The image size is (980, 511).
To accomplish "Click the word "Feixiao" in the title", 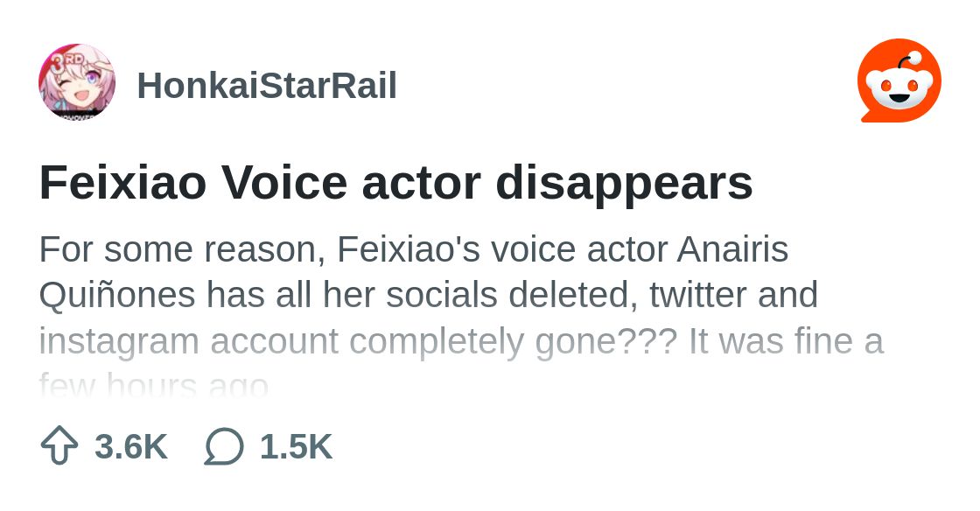I will click(x=122, y=182).
